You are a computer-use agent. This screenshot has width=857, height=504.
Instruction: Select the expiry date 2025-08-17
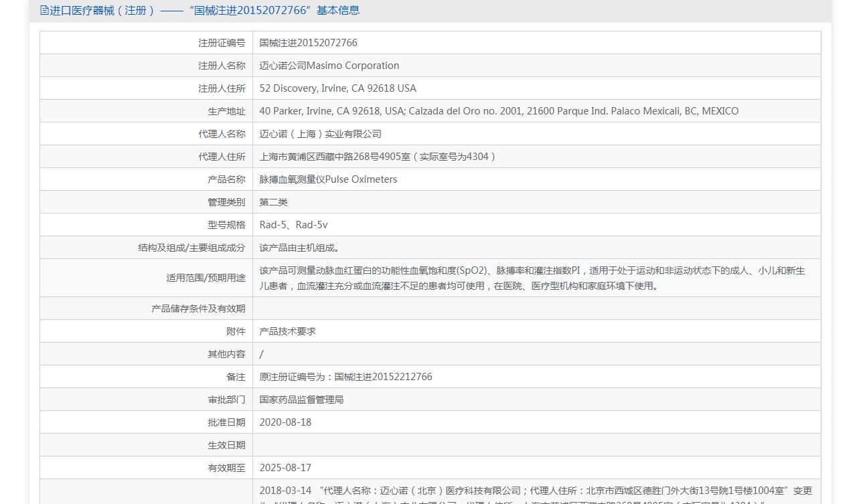[x=286, y=468]
